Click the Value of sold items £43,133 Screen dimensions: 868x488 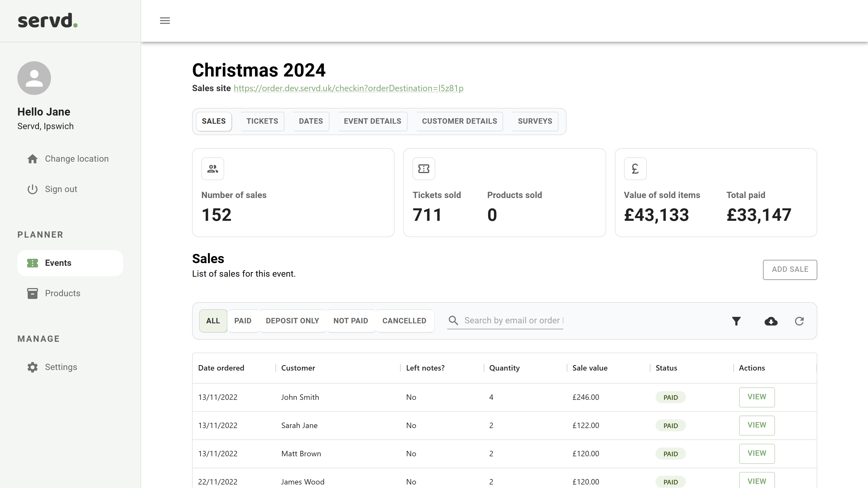click(x=656, y=215)
